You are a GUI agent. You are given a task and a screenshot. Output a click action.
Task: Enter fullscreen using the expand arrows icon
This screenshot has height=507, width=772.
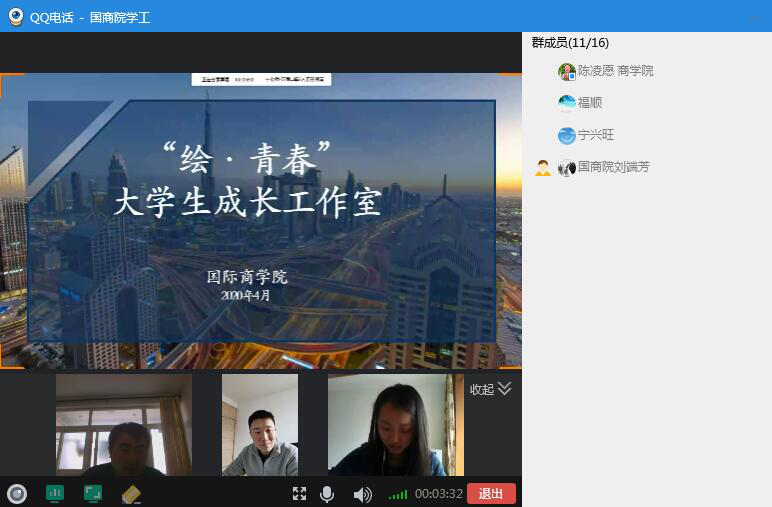pyautogui.click(x=299, y=493)
